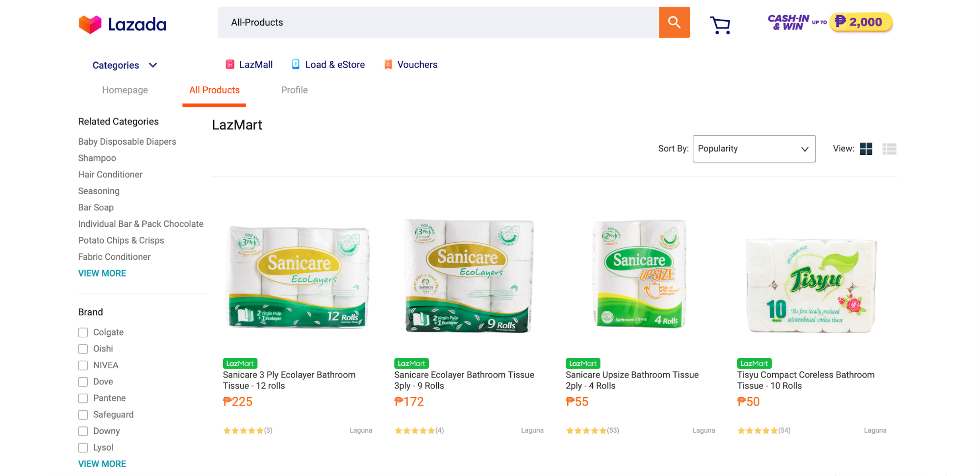Expand VIEW MORE under Brand list
The height and width of the screenshot is (476, 980).
102,464
